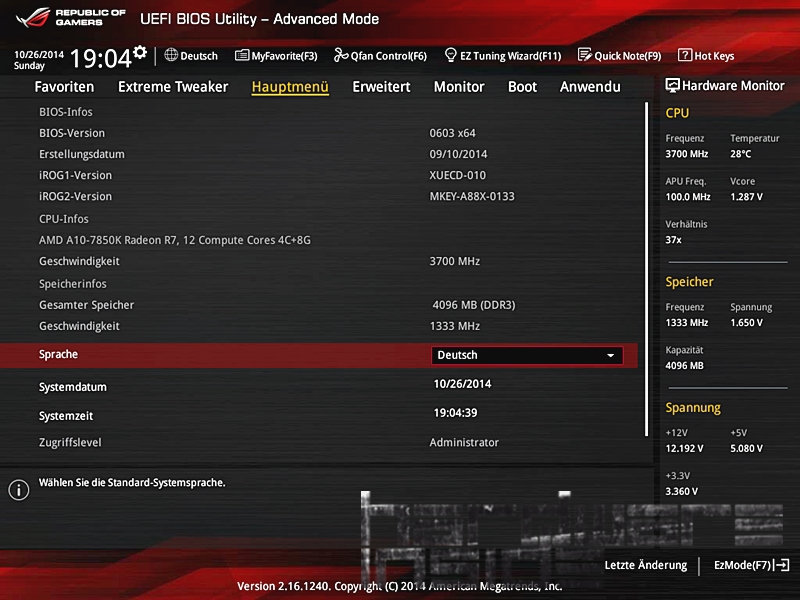The image size is (800, 600).
Task: Open Qfan Control(F6) fan icon
Action: click(x=341, y=56)
